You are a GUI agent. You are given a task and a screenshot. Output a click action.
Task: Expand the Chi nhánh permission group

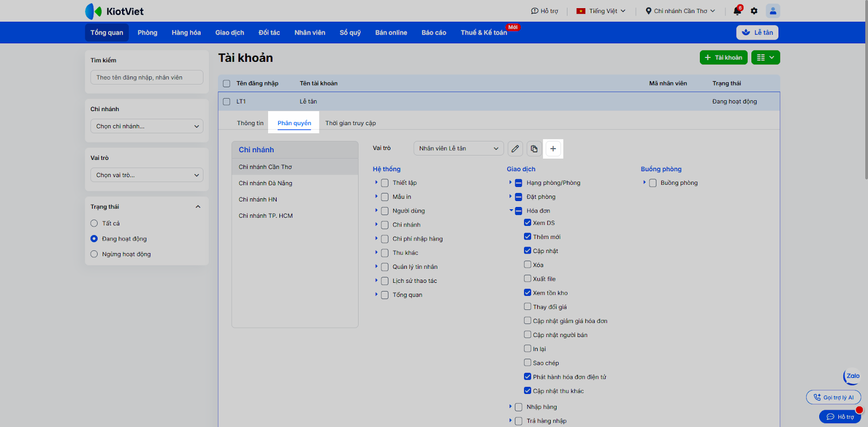pyautogui.click(x=376, y=224)
